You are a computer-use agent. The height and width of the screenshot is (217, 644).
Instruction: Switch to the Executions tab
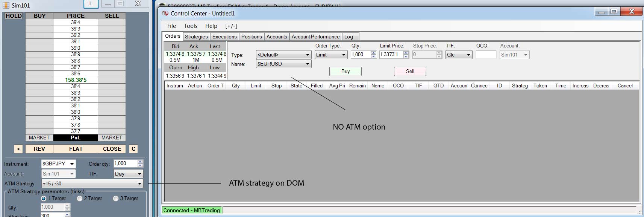click(x=224, y=37)
